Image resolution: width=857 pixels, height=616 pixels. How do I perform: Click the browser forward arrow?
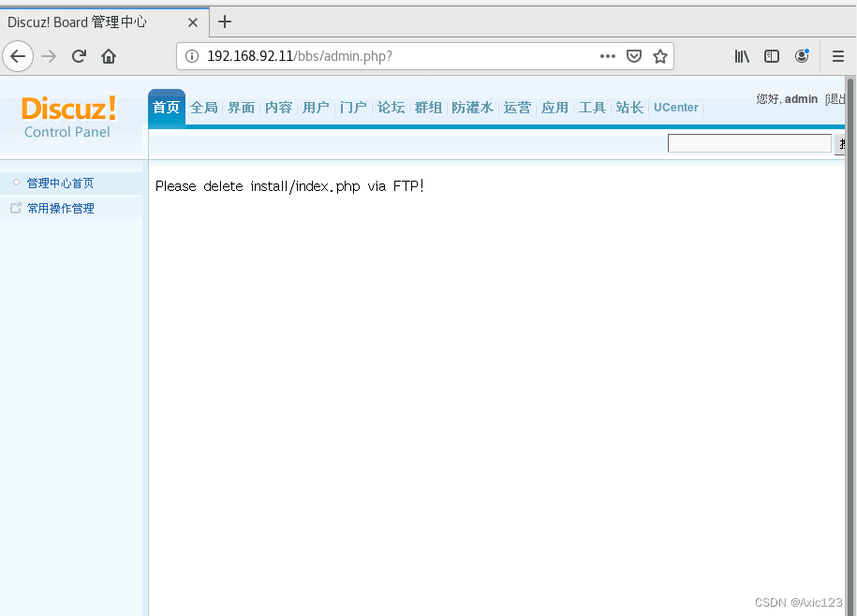tap(49, 56)
